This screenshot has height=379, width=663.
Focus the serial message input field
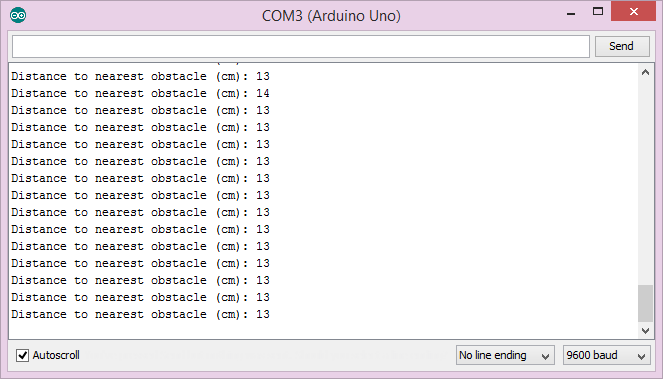(301, 47)
